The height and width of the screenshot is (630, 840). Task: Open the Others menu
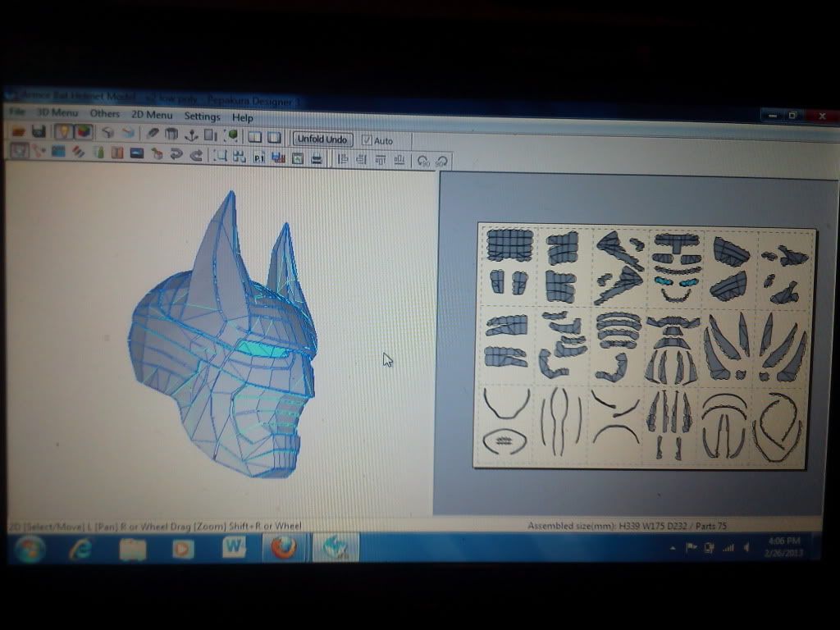pos(104,113)
